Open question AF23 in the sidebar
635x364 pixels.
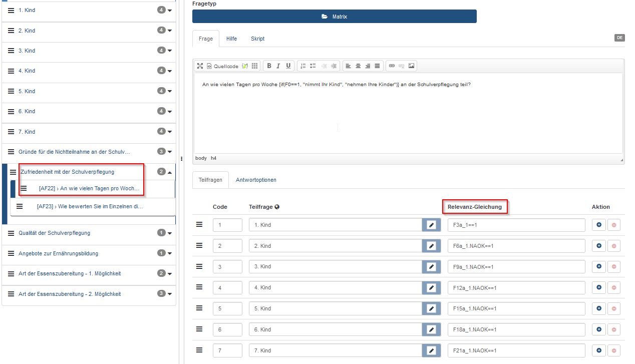click(90, 206)
